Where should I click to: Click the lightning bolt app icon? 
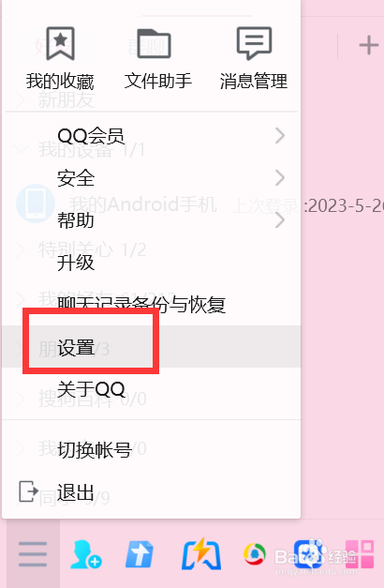[x=201, y=554]
